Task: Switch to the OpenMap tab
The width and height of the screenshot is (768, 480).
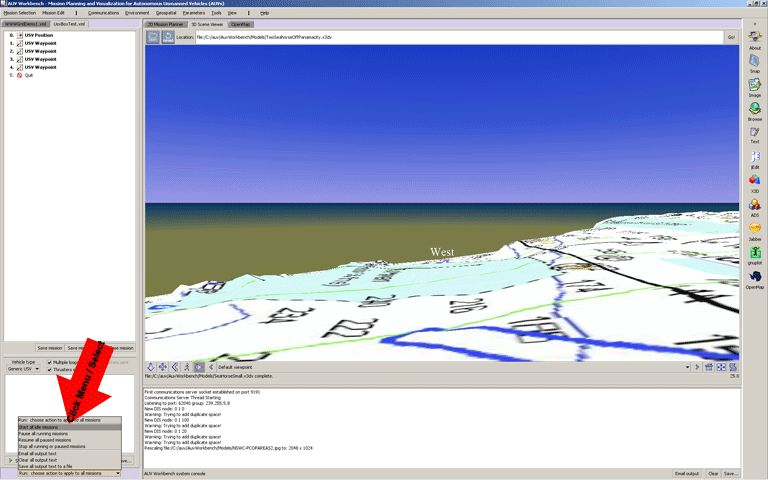Action: pyautogui.click(x=241, y=23)
